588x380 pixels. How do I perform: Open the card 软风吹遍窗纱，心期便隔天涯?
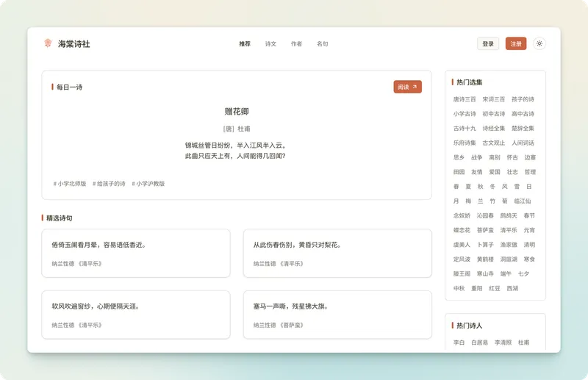click(136, 315)
